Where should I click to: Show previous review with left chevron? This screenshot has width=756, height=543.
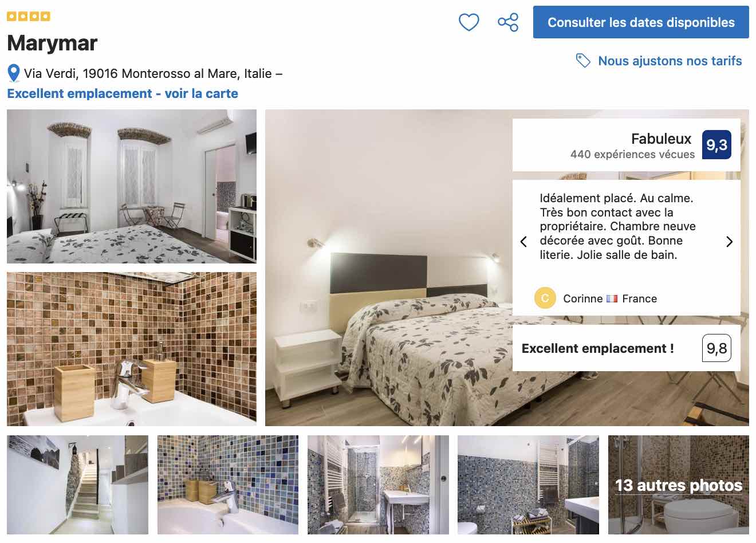point(523,242)
